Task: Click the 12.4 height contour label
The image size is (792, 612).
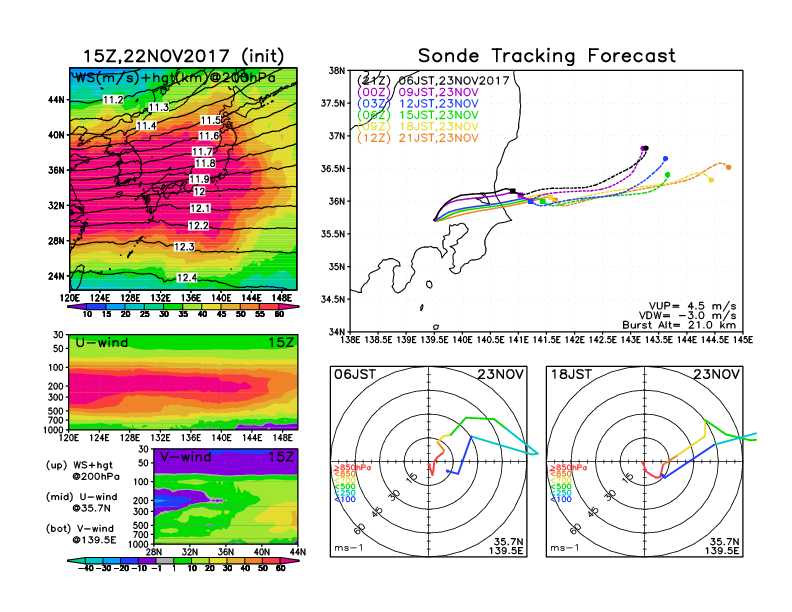Action: point(187,278)
